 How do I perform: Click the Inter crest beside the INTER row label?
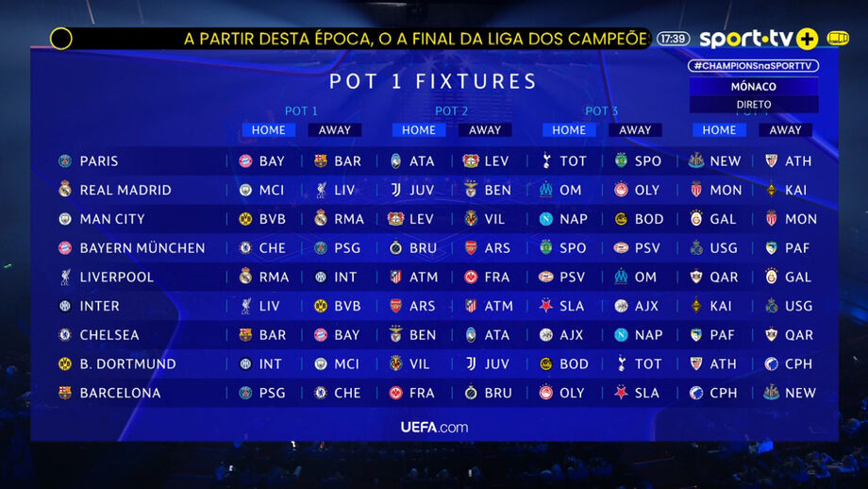point(65,306)
